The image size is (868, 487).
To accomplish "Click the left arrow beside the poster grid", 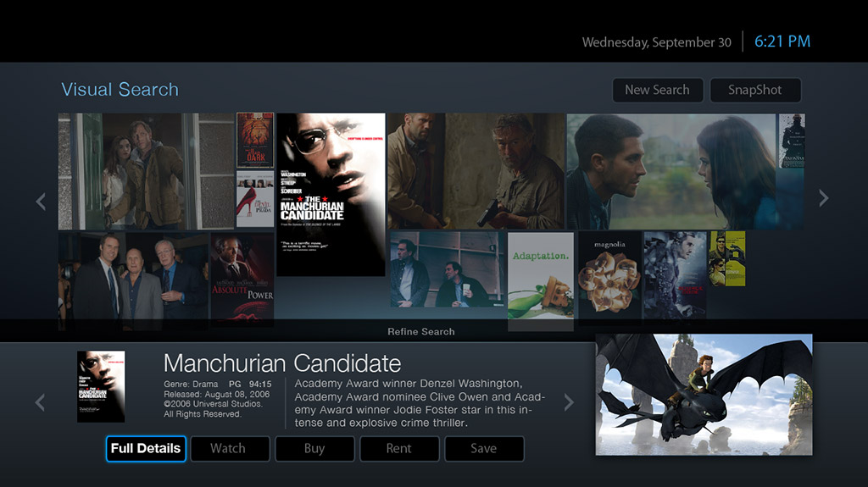I will tap(41, 202).
